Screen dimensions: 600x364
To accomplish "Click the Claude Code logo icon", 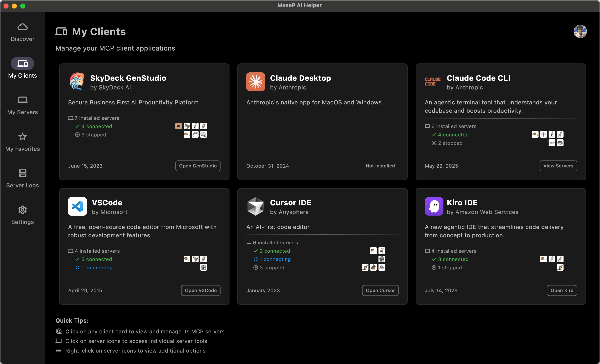I will coord(433,82).
